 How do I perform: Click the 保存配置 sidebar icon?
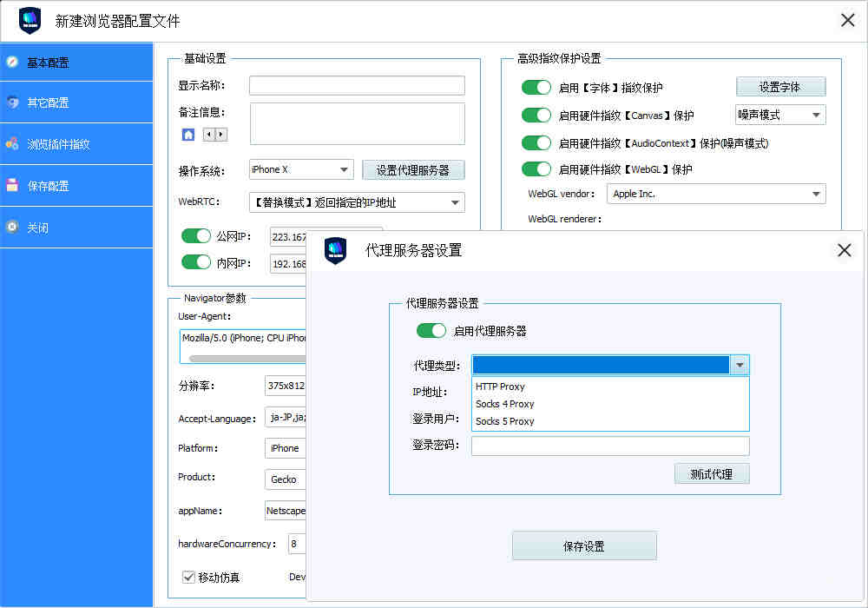12,186
